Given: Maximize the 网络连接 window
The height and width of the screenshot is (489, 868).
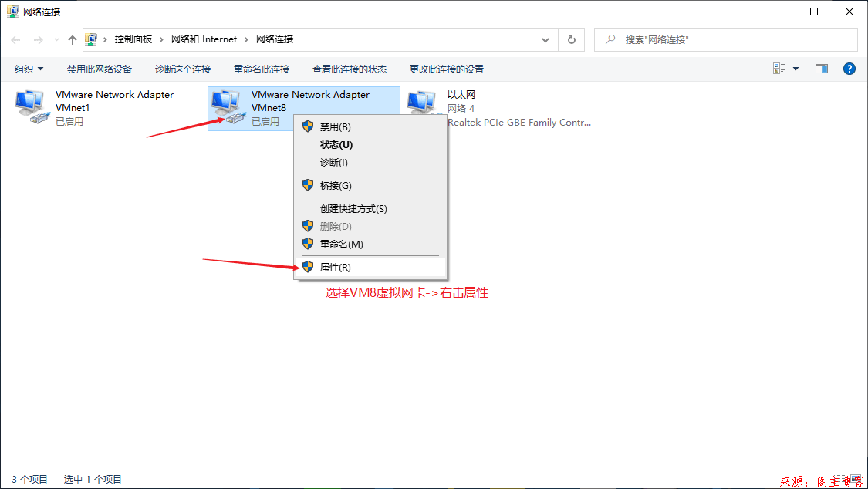Looking at the screenshot, I should point(814,12).
